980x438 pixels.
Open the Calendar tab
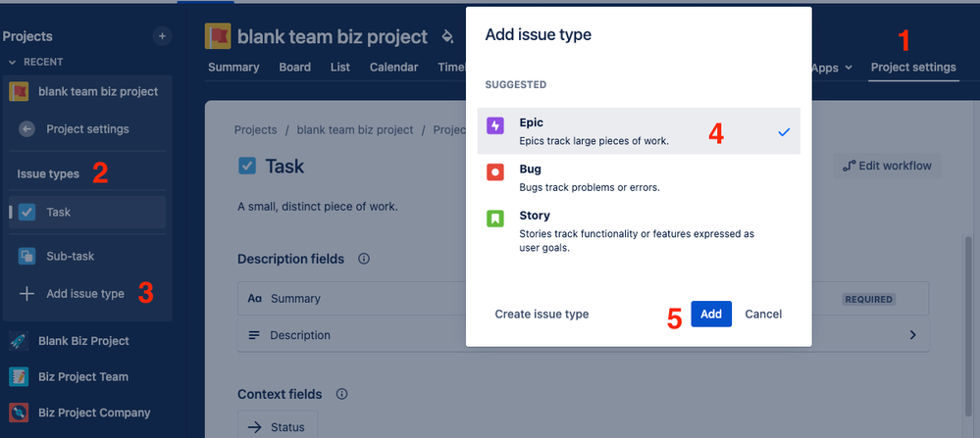(x=393, y=68)
